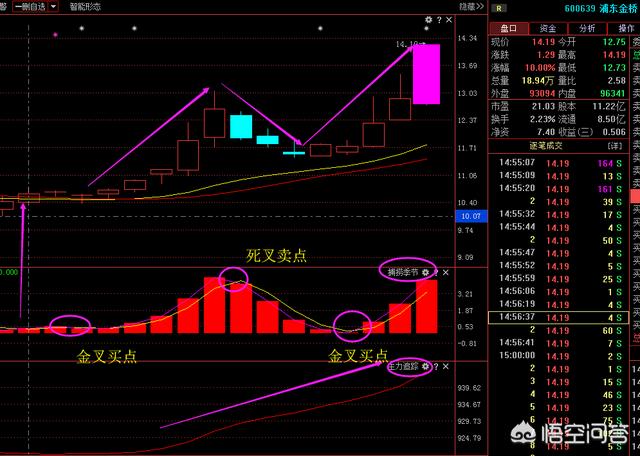Click the 总量 value 18.94万

click(x=538, y=80)
